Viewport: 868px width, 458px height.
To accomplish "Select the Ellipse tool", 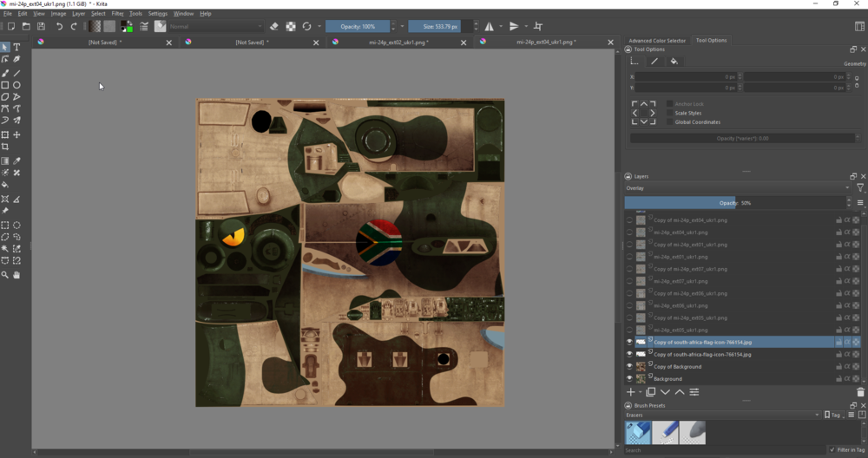I will [x=16, y=85].
